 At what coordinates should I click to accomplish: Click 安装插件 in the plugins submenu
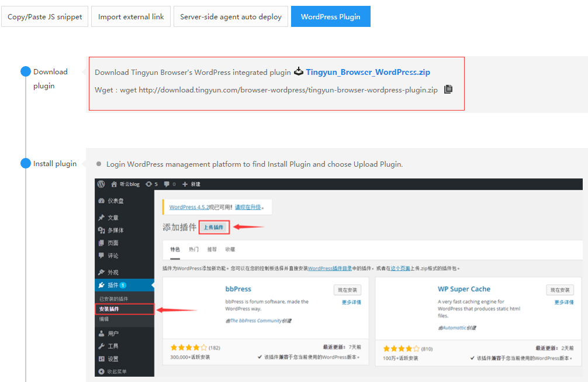[x=109, y=309]
